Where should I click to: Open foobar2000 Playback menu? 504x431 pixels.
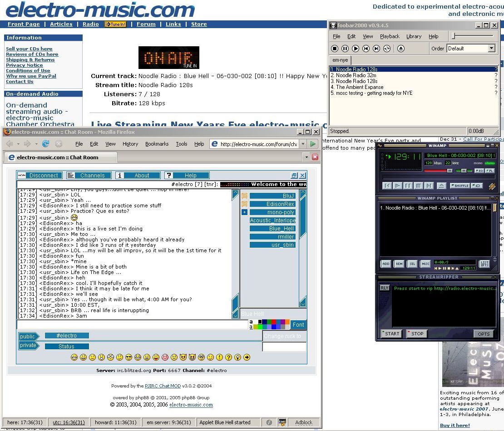tap(390, 36)
